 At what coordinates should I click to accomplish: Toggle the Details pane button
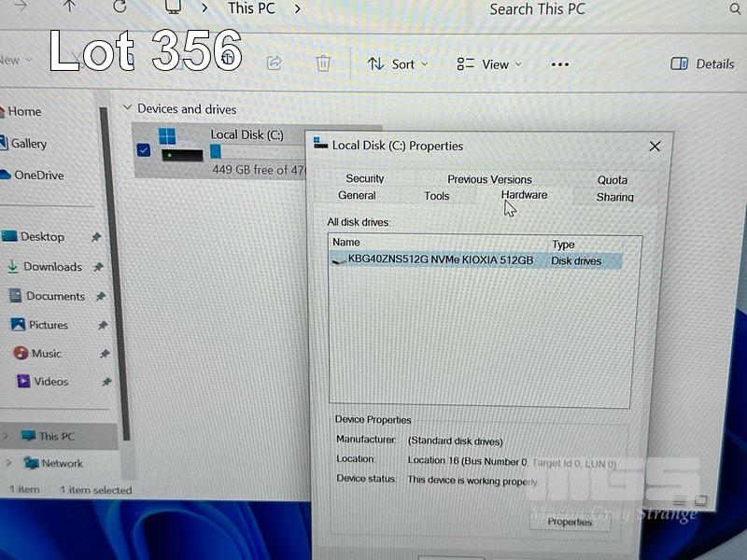[702, 64]
